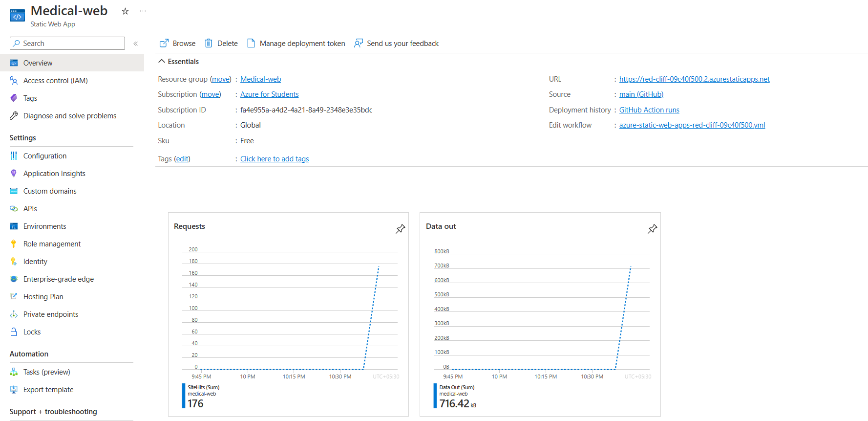868x421 pixels.
Task: Click the Custom domains icon
Action: tap(14, 191)
